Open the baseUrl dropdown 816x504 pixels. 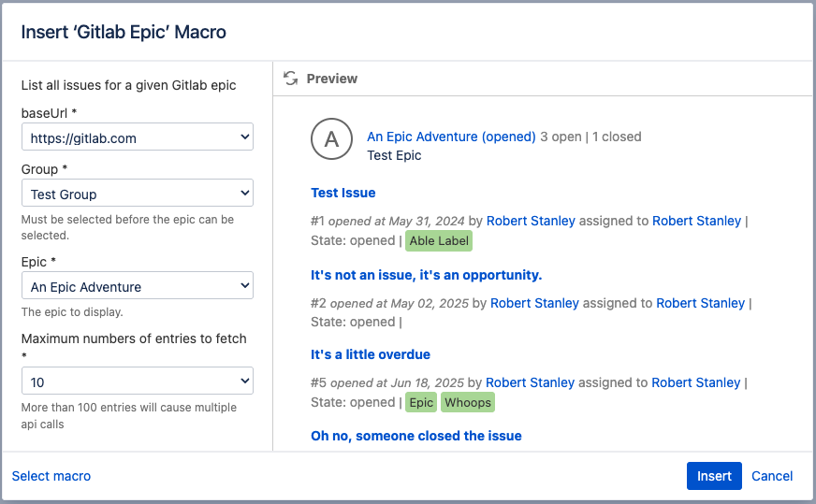[137, 137]
